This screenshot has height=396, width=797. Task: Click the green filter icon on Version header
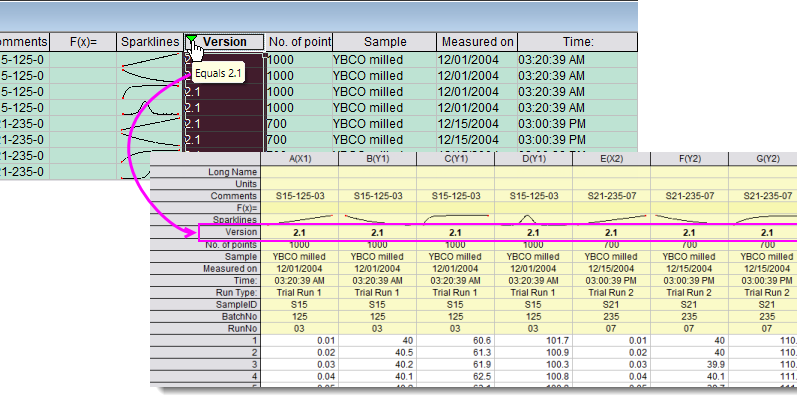point(191,38)
